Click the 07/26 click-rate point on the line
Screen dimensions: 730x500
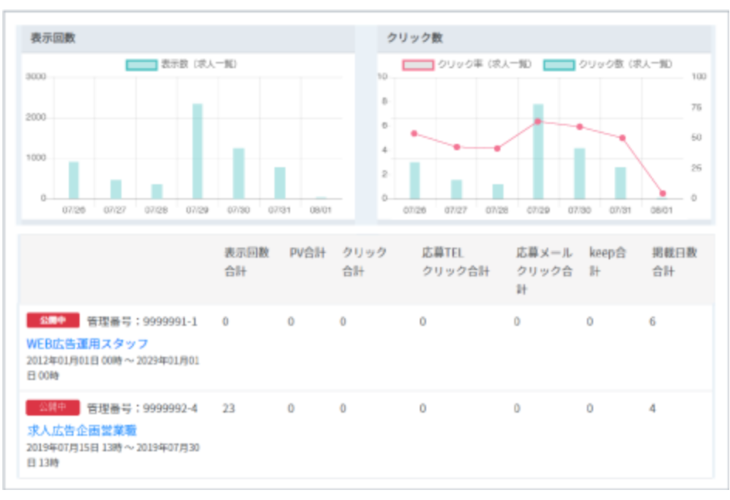click(414, 133)
